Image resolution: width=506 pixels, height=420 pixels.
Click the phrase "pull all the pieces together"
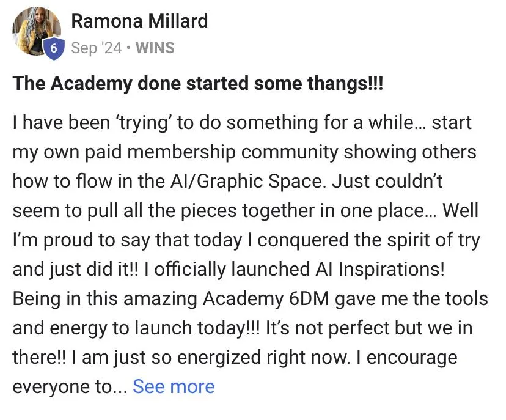202,211
